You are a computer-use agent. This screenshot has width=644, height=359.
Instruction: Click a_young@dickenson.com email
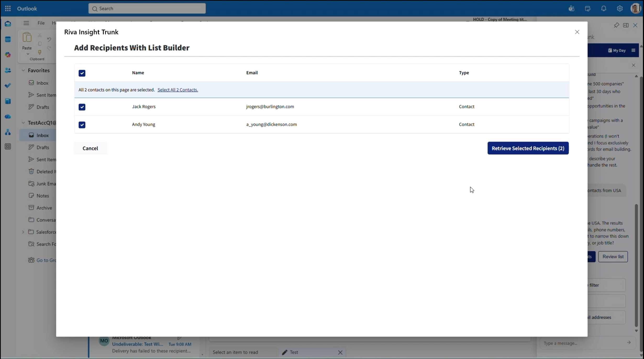(x=271, y=124)
